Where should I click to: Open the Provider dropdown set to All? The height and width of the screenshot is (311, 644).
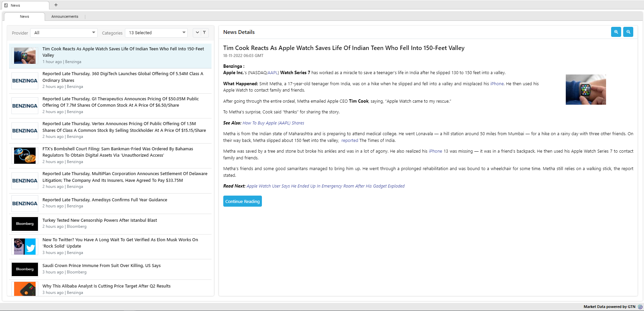point(64,33)
